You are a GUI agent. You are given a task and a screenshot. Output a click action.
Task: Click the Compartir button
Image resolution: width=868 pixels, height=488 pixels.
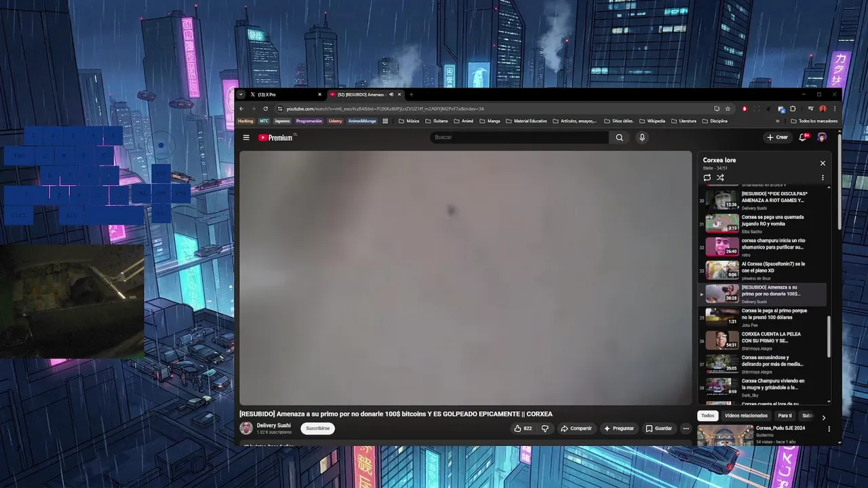[x=576, y=428]
